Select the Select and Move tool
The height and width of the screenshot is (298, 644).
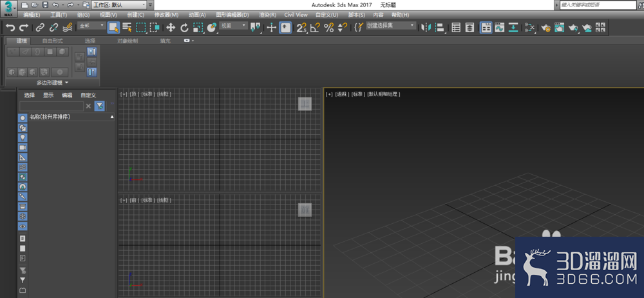(x=171, y=28)
